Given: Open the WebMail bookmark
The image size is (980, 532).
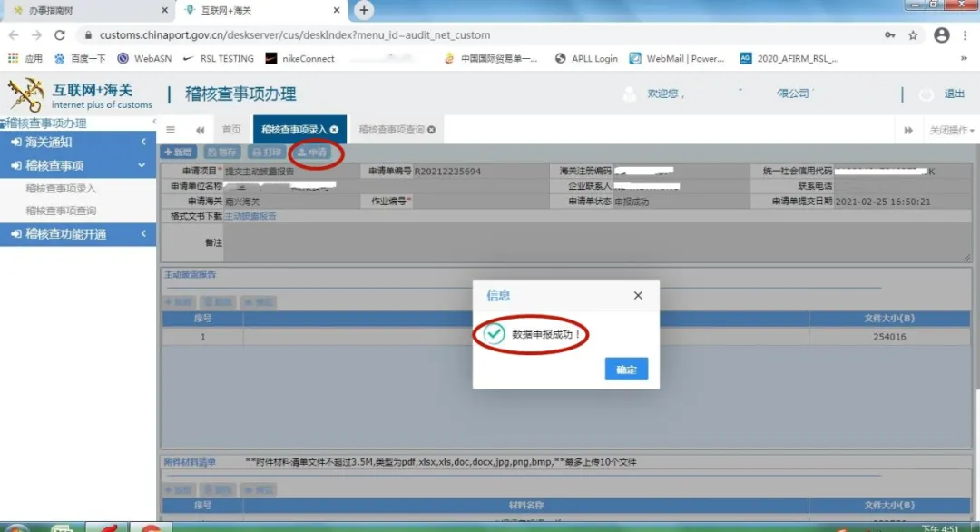Looking at the screenshot, I should pos(676,58).
